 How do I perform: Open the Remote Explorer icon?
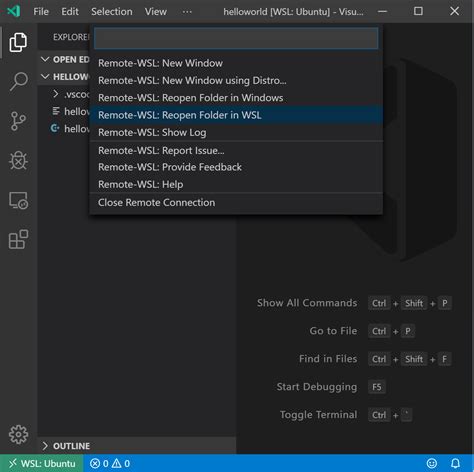pos(18,200)
